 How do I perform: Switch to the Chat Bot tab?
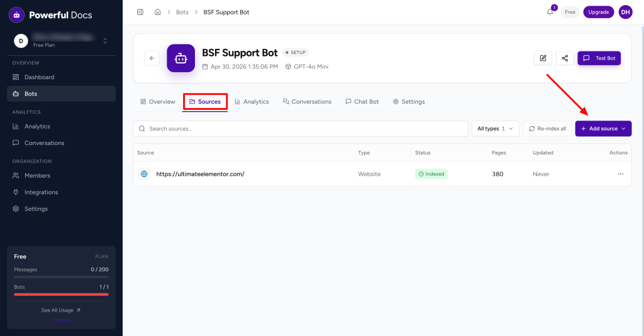[x=362, y=102]
